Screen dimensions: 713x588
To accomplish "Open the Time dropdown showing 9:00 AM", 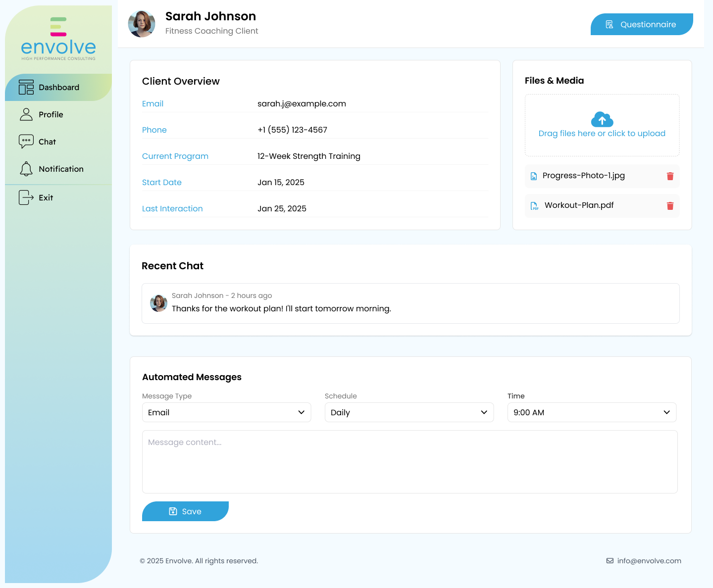I will pos(592,412).
